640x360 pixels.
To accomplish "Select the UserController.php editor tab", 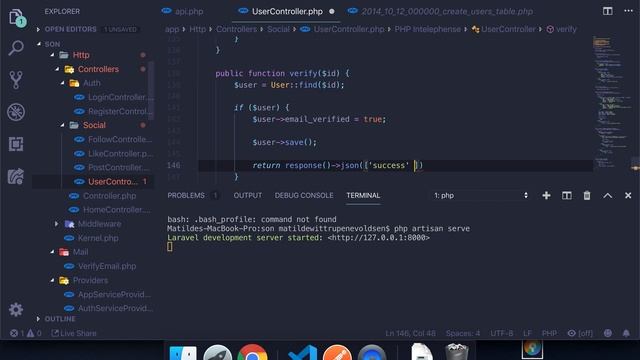I will point(287,11).
